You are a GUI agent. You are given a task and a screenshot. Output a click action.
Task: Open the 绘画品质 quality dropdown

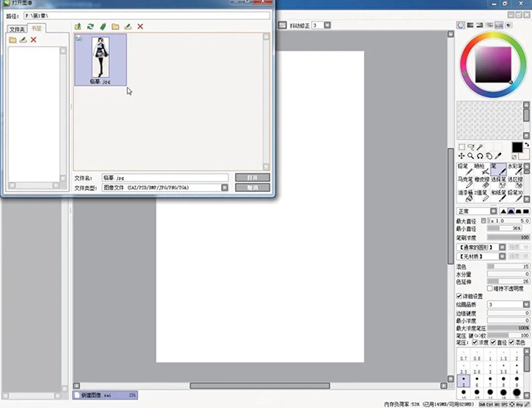tap(526, 305)
